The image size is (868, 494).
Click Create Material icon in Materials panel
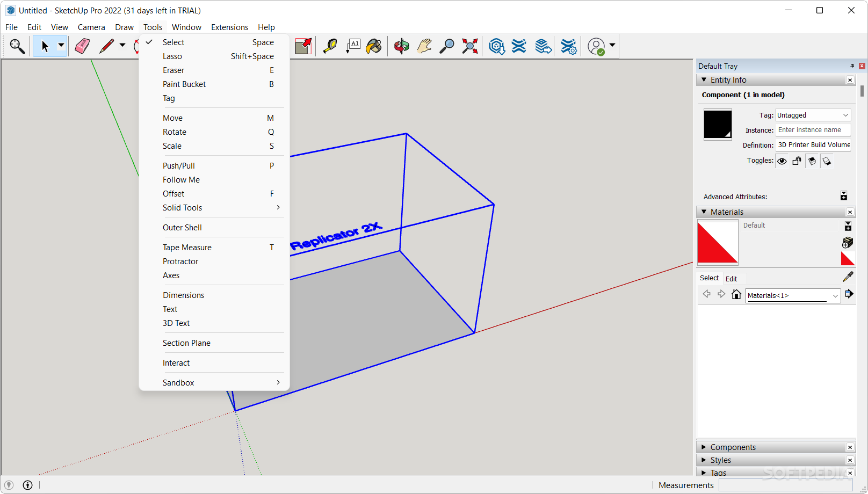tap(848, 243)
